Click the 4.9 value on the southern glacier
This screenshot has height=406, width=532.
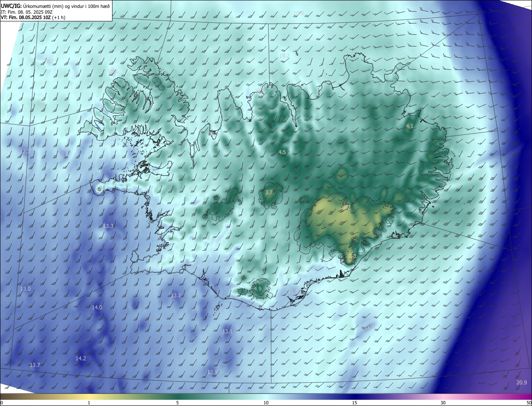[x=257, y=289]
